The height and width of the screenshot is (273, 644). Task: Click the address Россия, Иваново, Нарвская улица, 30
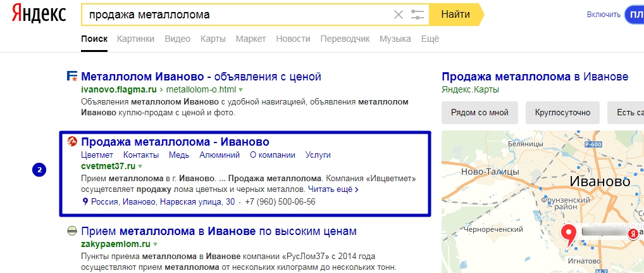163,202
